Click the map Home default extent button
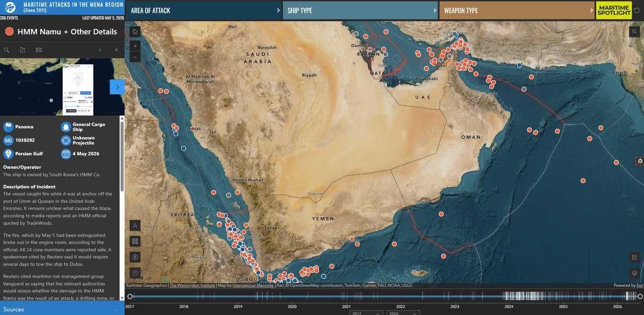 [x=134, y=32]
